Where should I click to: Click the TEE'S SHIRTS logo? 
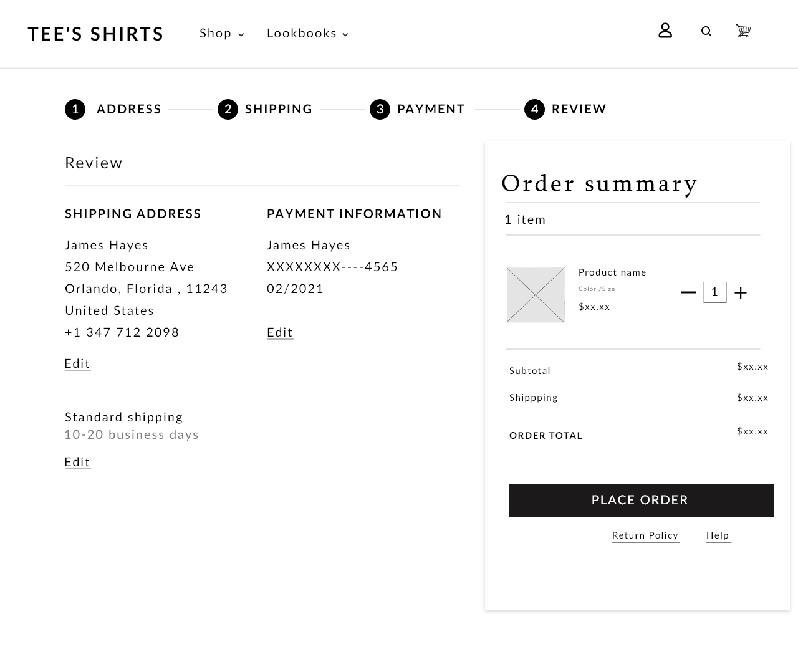(95, 34)
